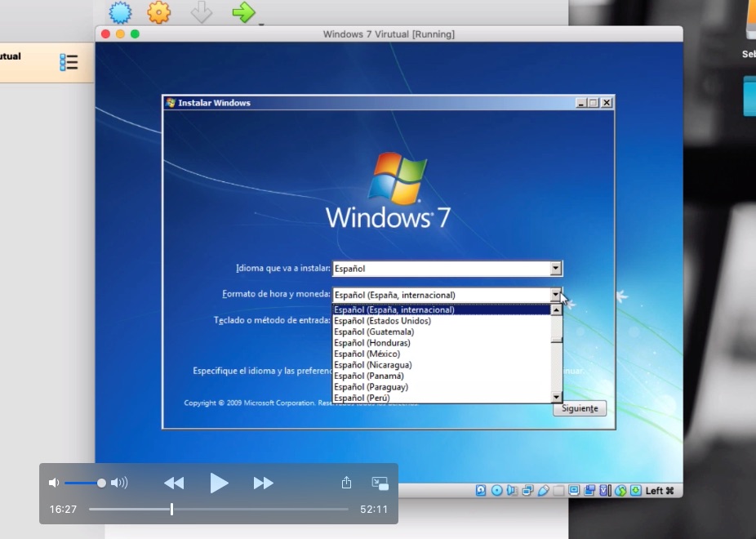Select Español (Paraguay)
Viewport: 756px width, 539px height.
(x=441, y=387)
